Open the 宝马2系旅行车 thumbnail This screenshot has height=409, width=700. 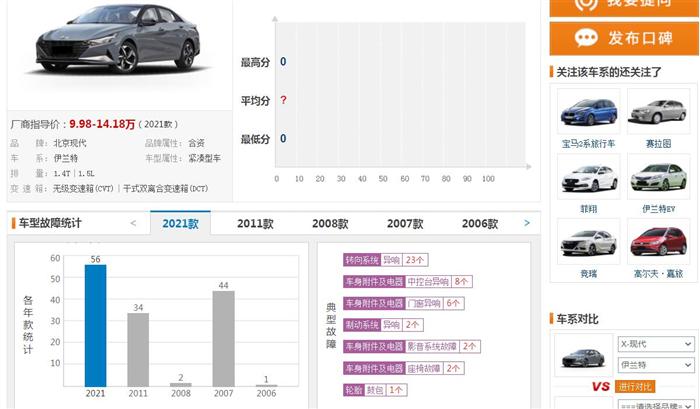588,111
